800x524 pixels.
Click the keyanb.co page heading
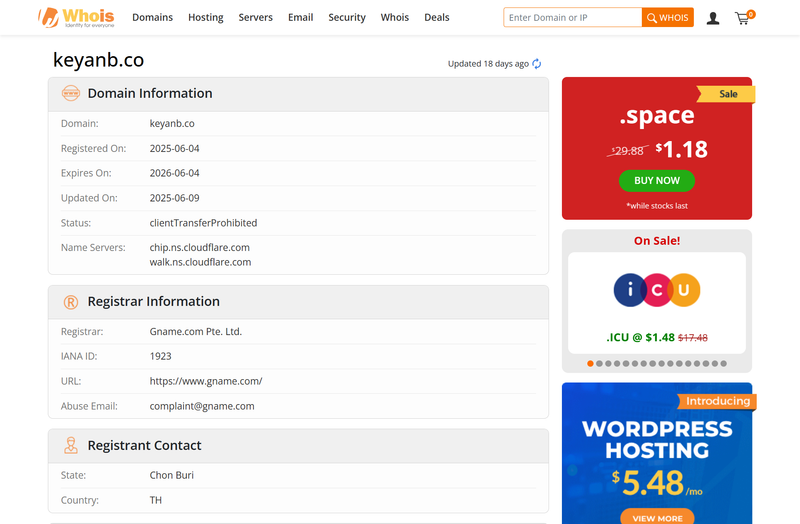98,60
